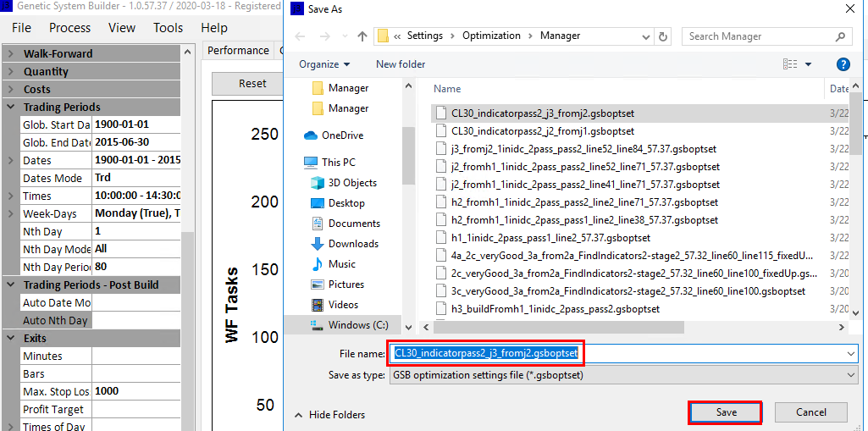The image size is (868, 431).
Task: Open the Downloads folder in sidebar
Action: (353, 244)
